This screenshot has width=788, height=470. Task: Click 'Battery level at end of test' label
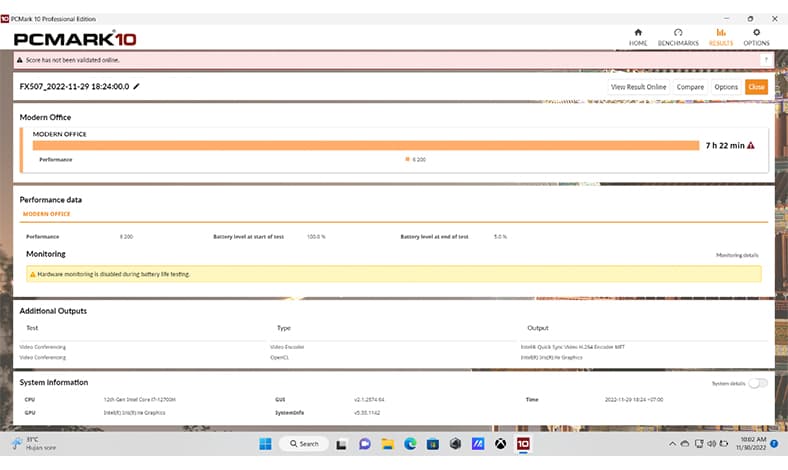pos(434,237)
